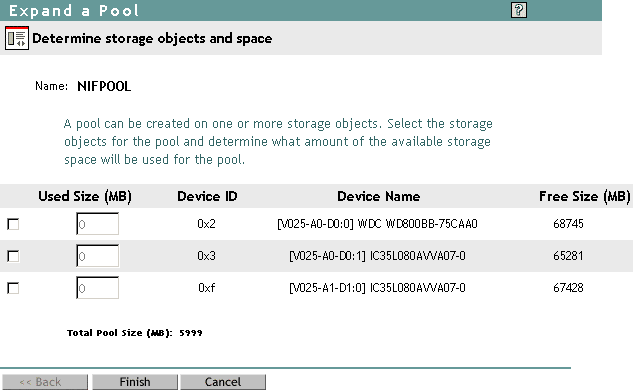633x390 pixels.
Task: Click the Device Name column header
Action: 379,196
